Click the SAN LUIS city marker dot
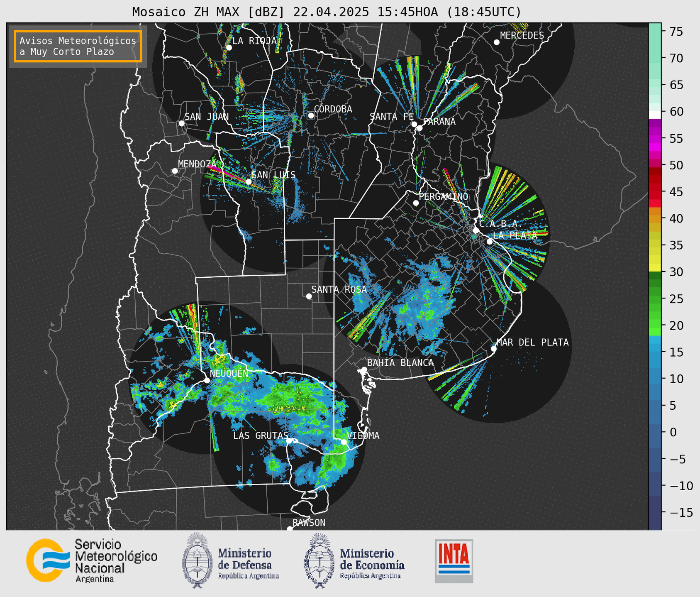Image resolution: width=700 pixels, height=597 pixels. [248, 182]
